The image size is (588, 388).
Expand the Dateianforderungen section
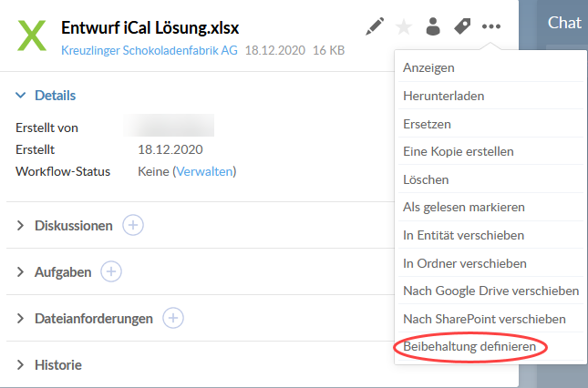(20, 319)
